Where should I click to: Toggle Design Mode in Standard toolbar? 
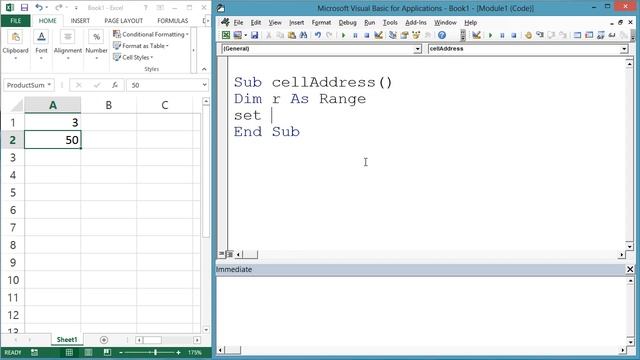378,36
